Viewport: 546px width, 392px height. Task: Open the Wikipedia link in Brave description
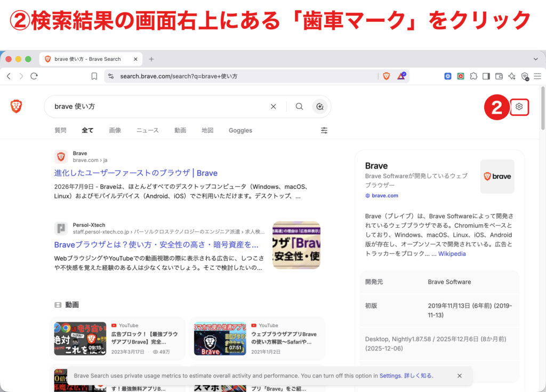[452, 254]
